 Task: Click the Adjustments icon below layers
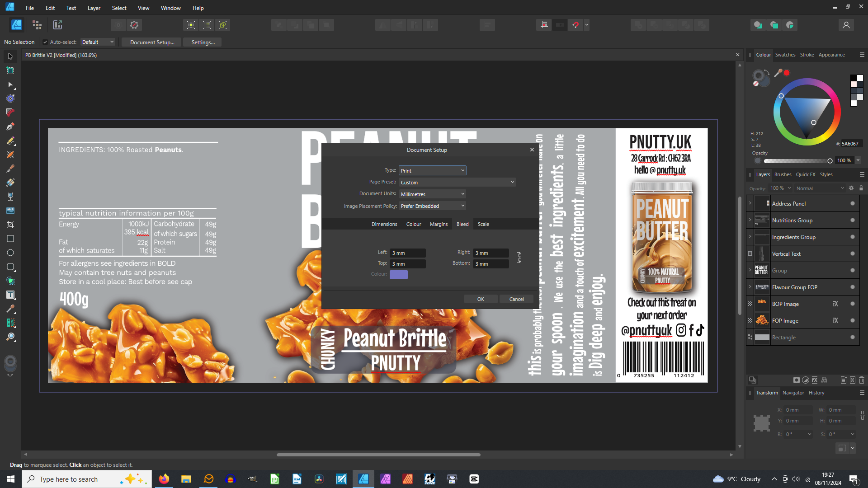tap(806, 380)
